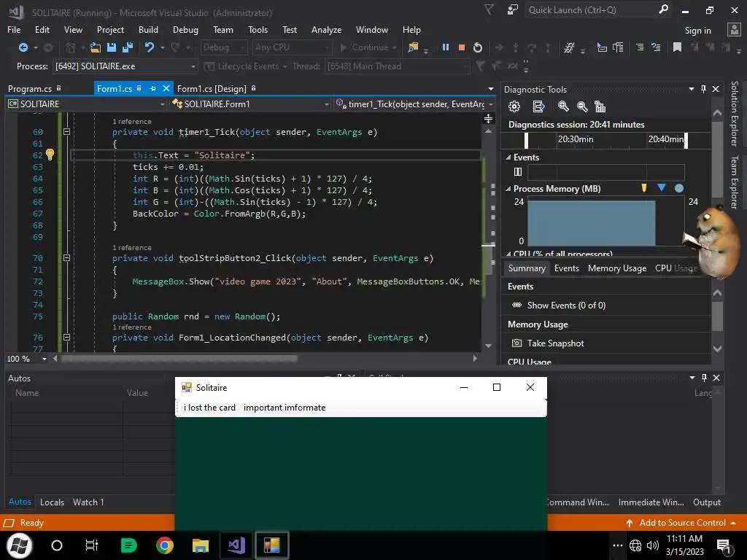
Task: Click the Save floppy disk icon
Action: pyautogui.click(x=112, y=47)
